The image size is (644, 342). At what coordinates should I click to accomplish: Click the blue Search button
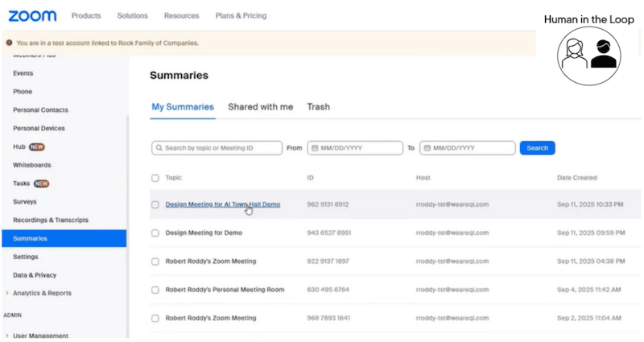537,148
